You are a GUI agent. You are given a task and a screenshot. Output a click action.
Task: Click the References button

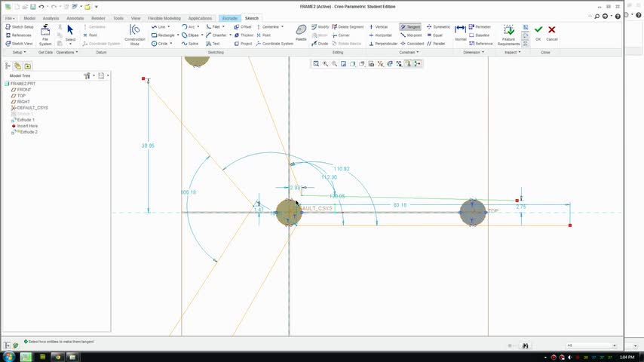pyautogui.click(x=19, y=35)
